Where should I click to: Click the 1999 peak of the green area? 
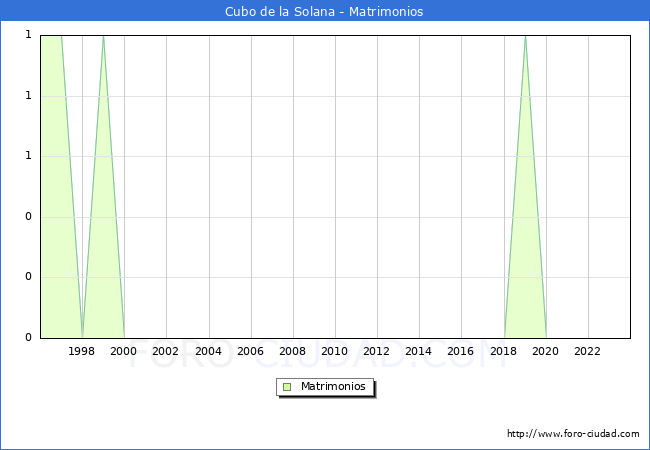103,36
